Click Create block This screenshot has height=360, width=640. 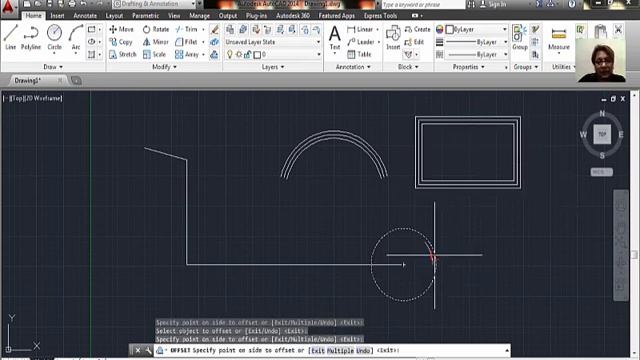[417, 29]
